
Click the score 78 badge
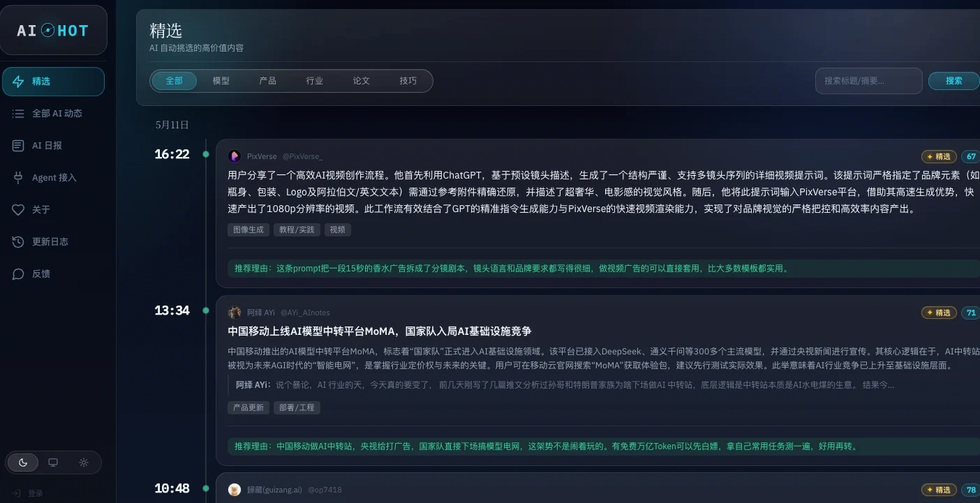click(x=971, y=490)
